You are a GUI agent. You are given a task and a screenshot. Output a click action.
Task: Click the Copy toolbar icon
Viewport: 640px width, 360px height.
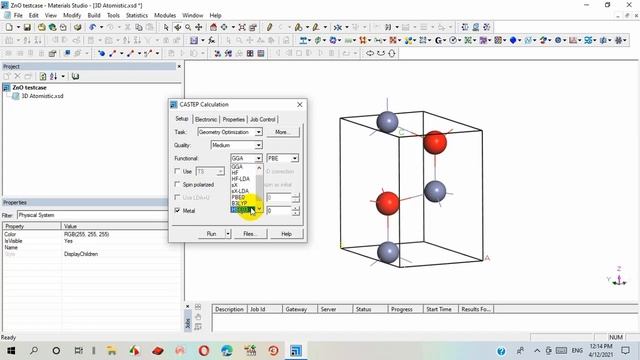(x=139, y=27)
